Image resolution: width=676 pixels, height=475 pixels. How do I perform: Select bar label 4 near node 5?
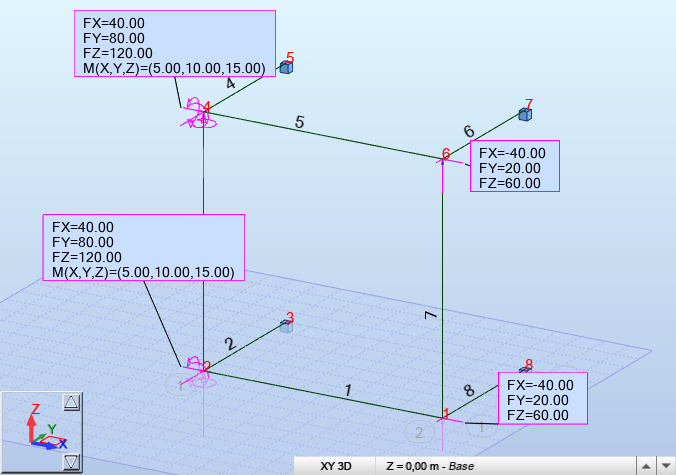tap(231, 83)
